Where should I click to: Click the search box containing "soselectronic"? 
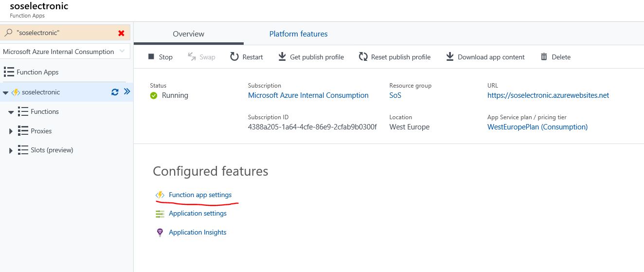coord(65,33)
